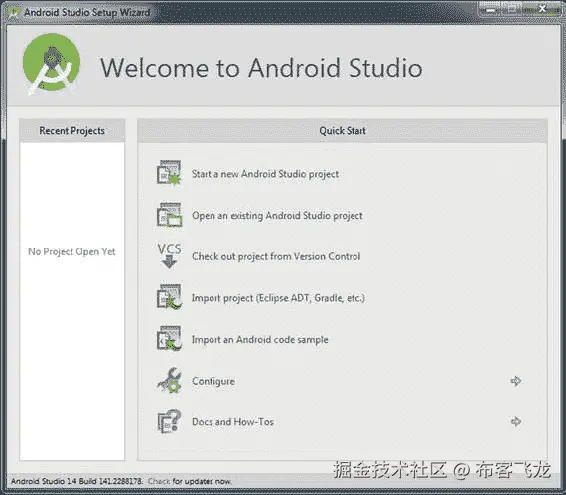Select 'Check out project from Version Control'

point(276,256)
